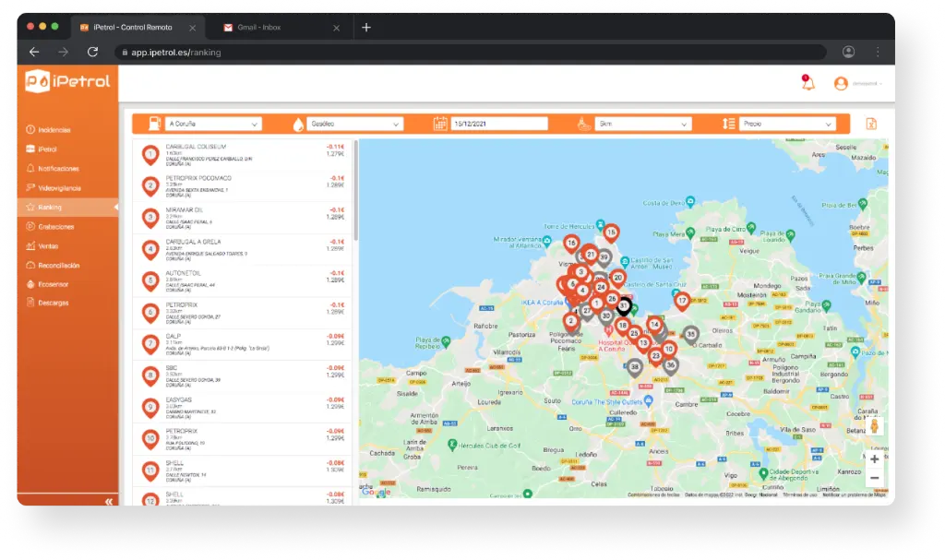Open the notifications bell in the header

coord(807,84)
